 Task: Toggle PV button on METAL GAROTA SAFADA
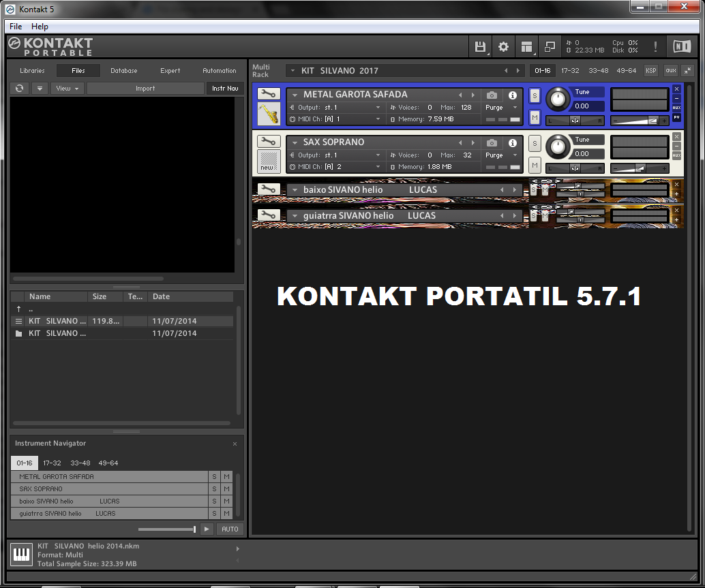(676, 117)
